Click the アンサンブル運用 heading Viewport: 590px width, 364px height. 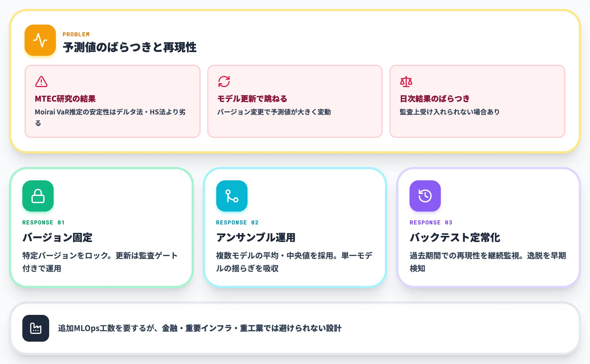click(256, 238)
